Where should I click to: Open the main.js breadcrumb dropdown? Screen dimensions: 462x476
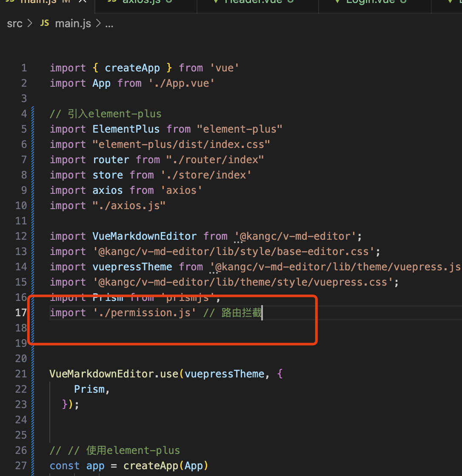click(x=73, y=23)
